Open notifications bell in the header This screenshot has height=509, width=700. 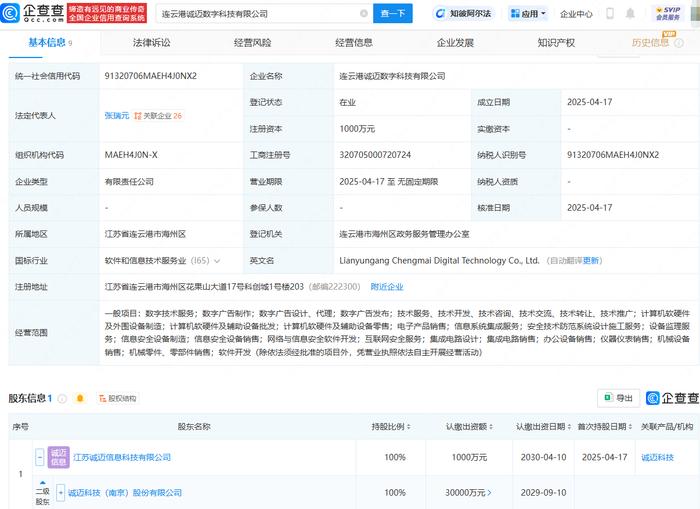630,13
